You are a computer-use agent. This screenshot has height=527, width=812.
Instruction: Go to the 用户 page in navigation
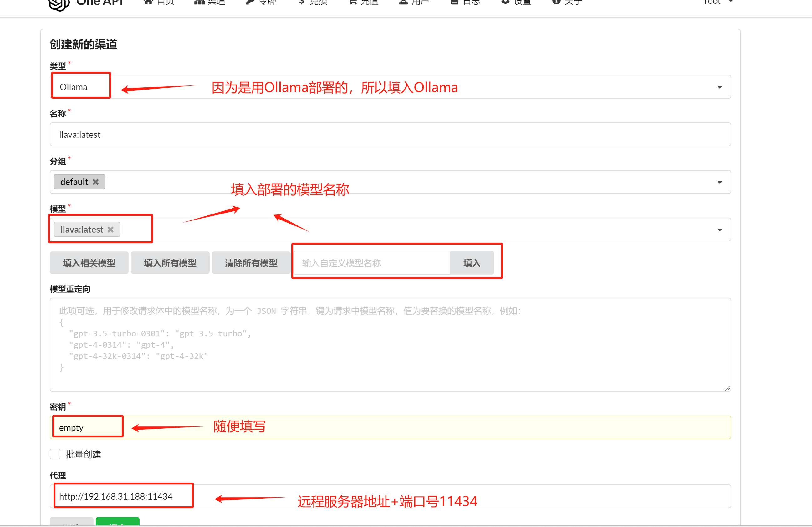(x=414, y=2)
